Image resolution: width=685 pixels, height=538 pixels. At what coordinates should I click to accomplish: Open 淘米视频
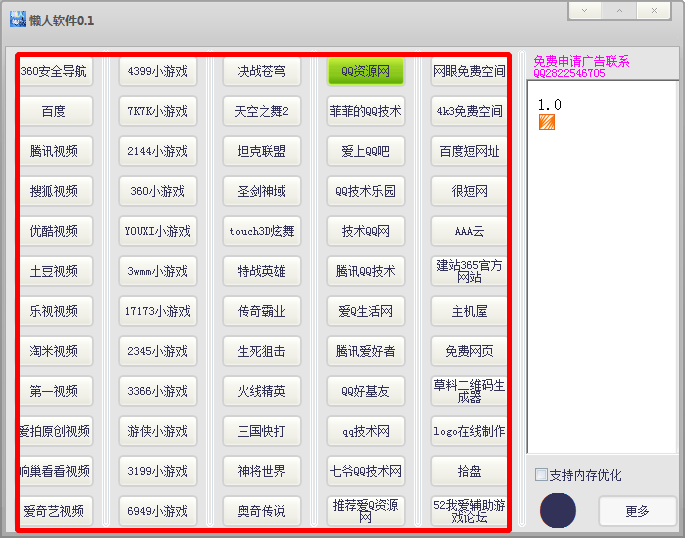56,351
